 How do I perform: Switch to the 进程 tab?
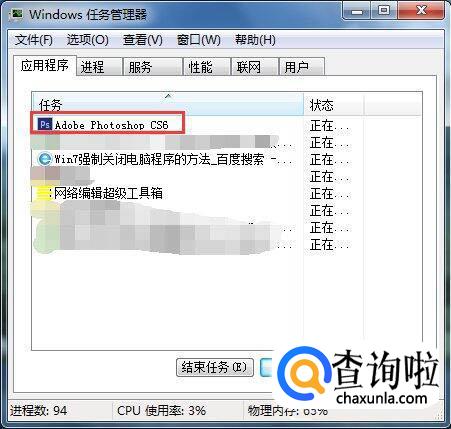tap(99, 67)
